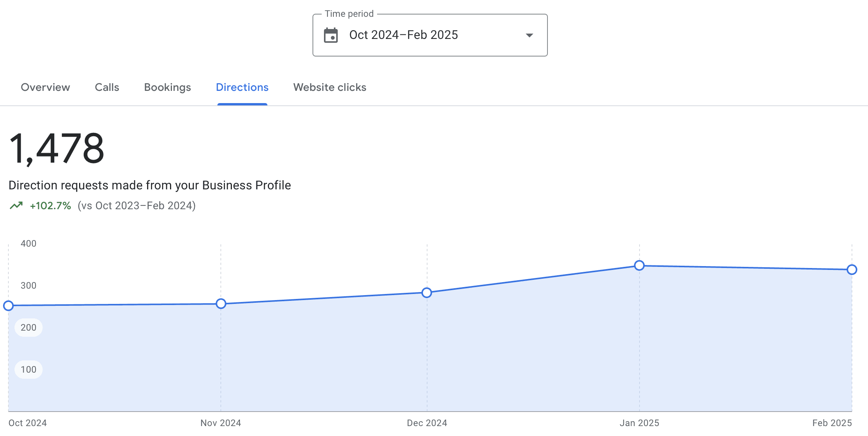
Task: Switch to the Overview tab
Action: click(45, 87)
